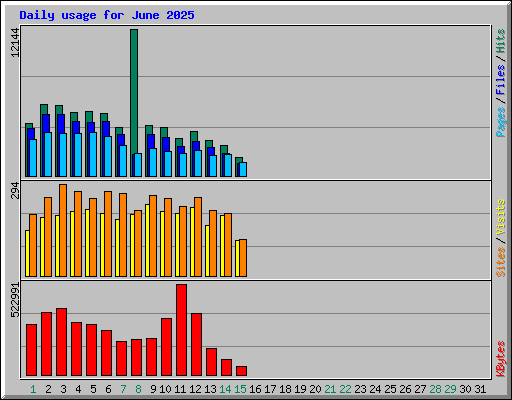512x400 pixels.
Task: Click day 19 on the x-axis
Action: 300,389
